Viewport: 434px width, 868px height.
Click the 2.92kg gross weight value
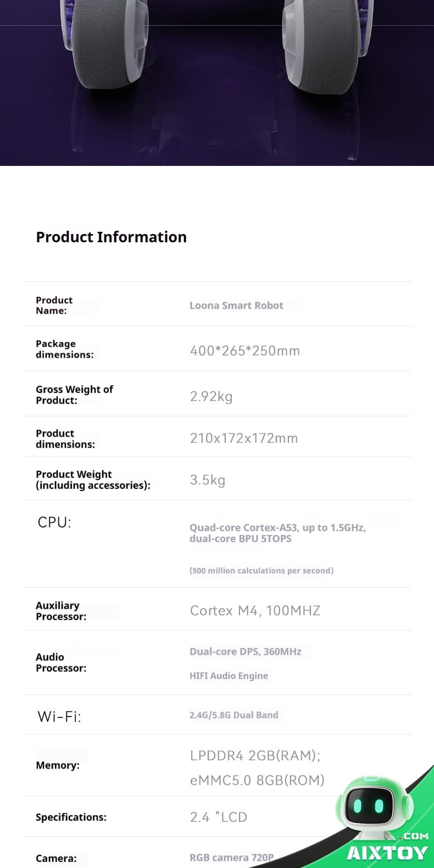[x=211, y=396]
